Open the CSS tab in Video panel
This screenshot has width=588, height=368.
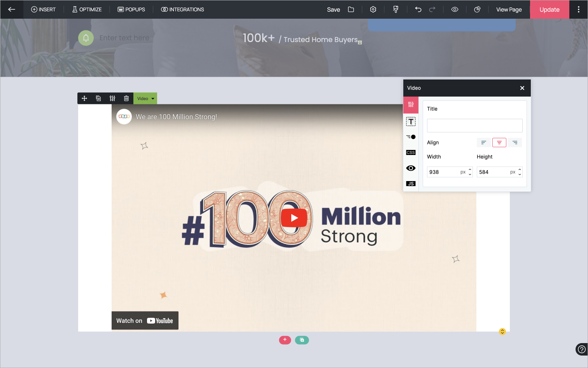tap(411, 153)
